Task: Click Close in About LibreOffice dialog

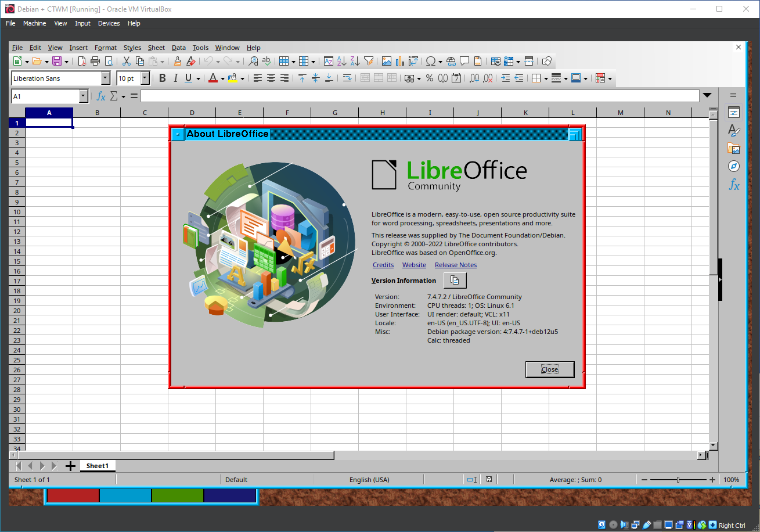Action: [x=549, y=369]
